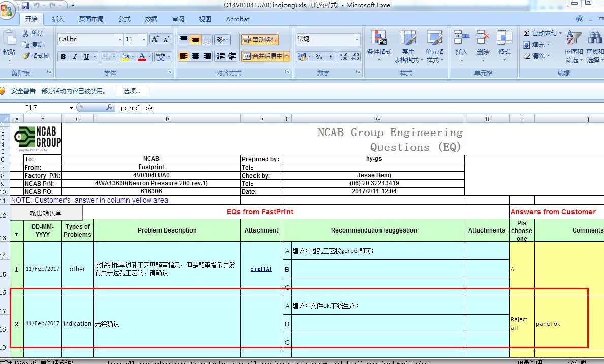Decrease the indent level

220,56
